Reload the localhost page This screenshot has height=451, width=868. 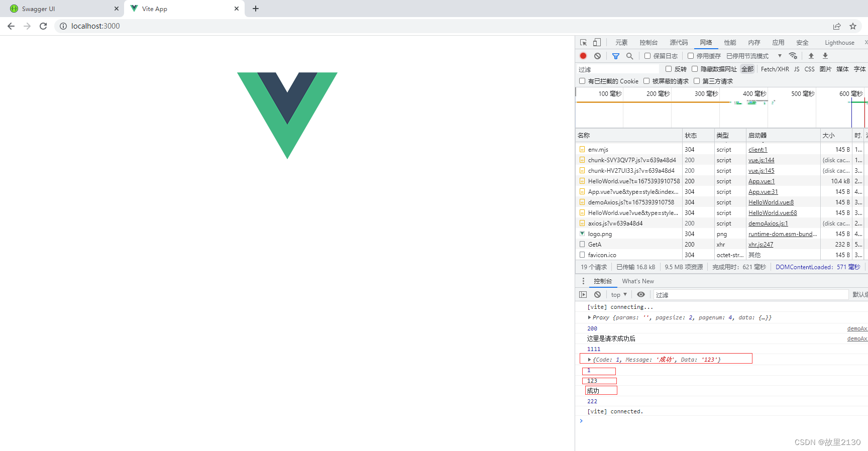click(x=43, y=26)
